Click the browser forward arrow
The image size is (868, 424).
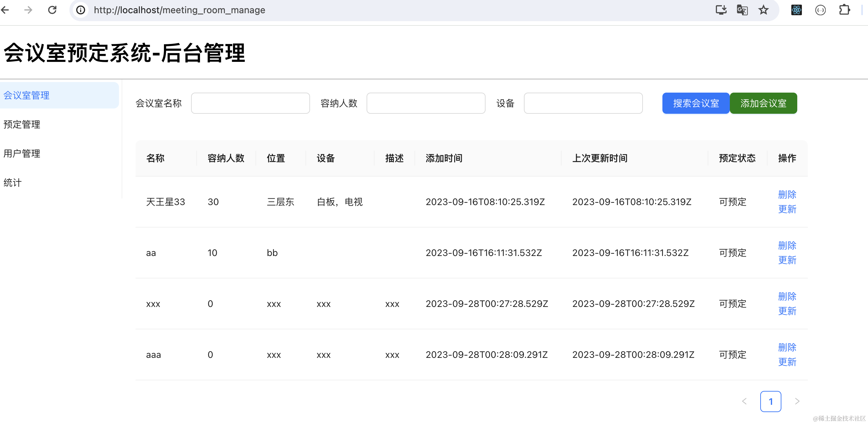[28, 10]
